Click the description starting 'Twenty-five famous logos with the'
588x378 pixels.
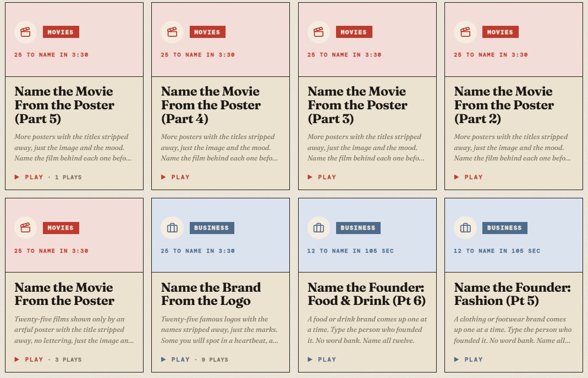(x=220, y=330)
